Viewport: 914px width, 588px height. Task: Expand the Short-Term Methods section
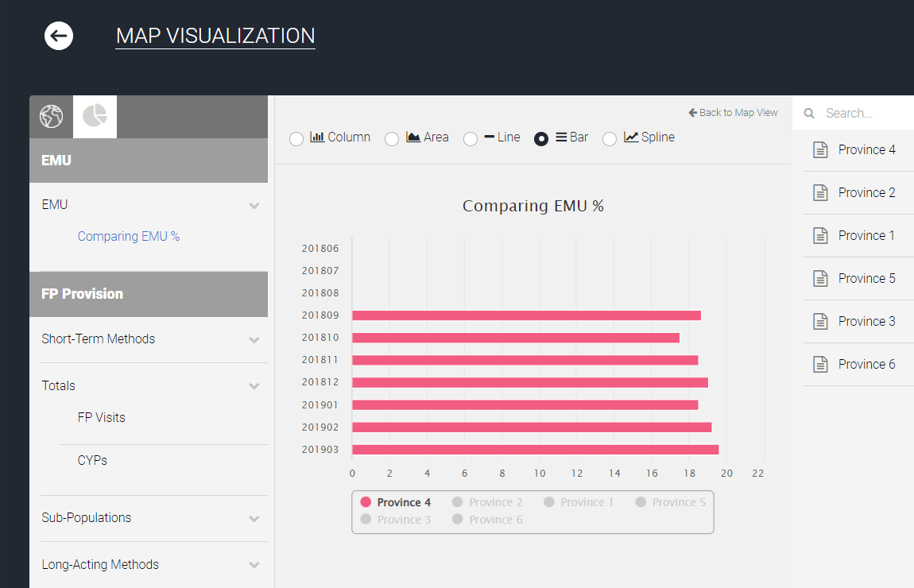pos(149,339)
